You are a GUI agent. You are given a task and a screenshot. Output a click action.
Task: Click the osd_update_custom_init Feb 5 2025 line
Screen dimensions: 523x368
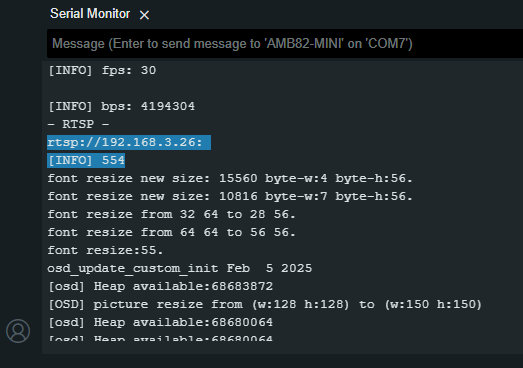tap(179, 269)
